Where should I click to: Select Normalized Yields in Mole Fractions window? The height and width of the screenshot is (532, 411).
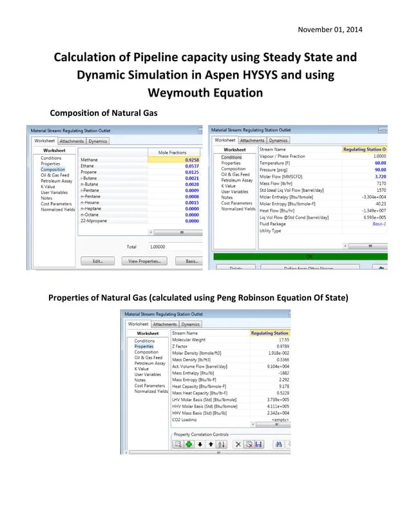point(58,210)
